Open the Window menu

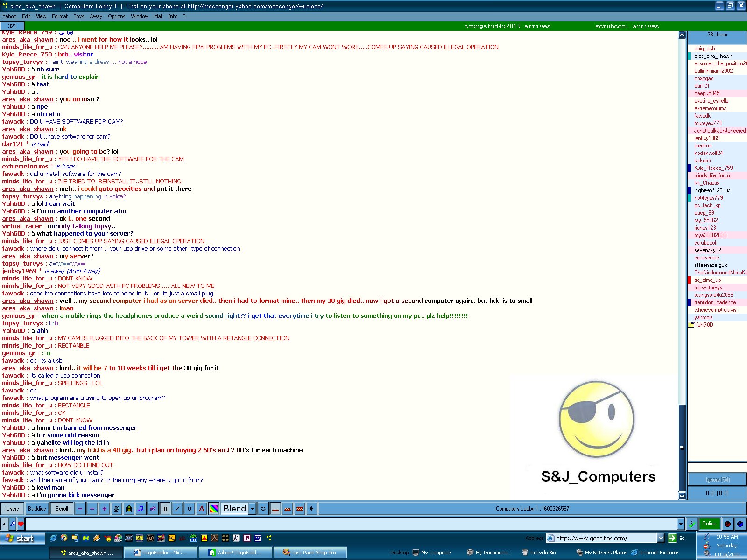click(140, 16)
